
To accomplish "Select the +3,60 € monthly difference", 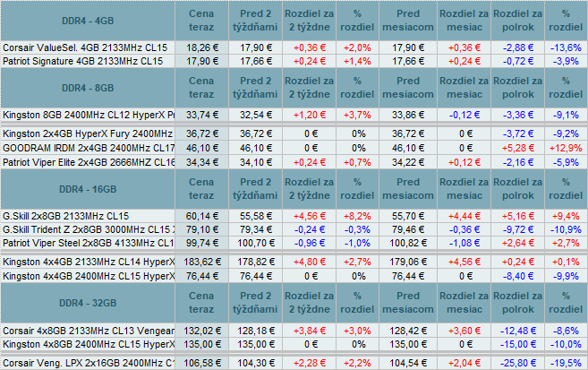I will click(464, 331).
